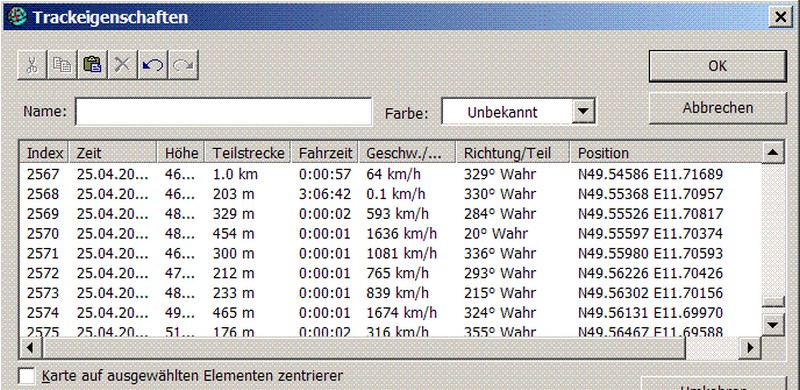The width and height of the screenshot is (800, 390).
Task: Click the Höhe column header
Action: [181, 153]
